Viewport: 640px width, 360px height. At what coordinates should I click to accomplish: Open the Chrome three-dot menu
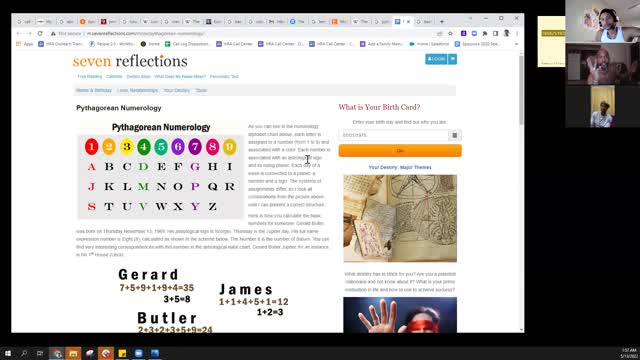tap(517, 33)
